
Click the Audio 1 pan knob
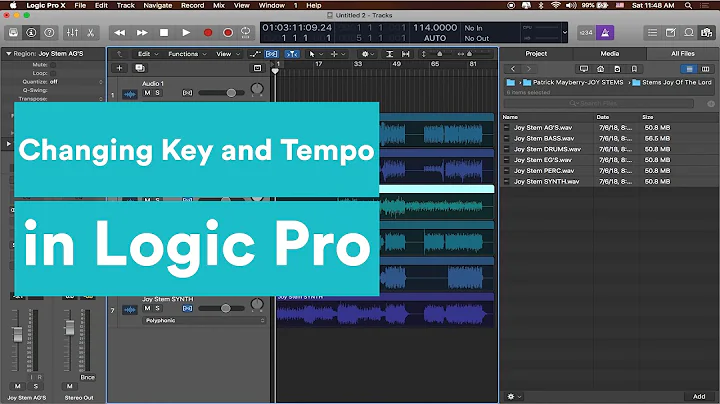coord(257,89)
